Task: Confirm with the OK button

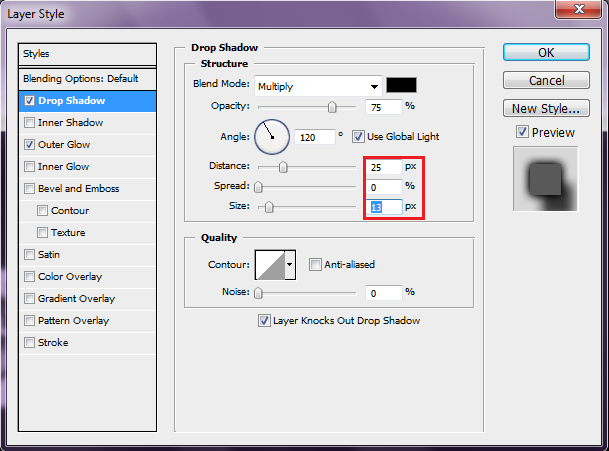Action: pos(546,52)
